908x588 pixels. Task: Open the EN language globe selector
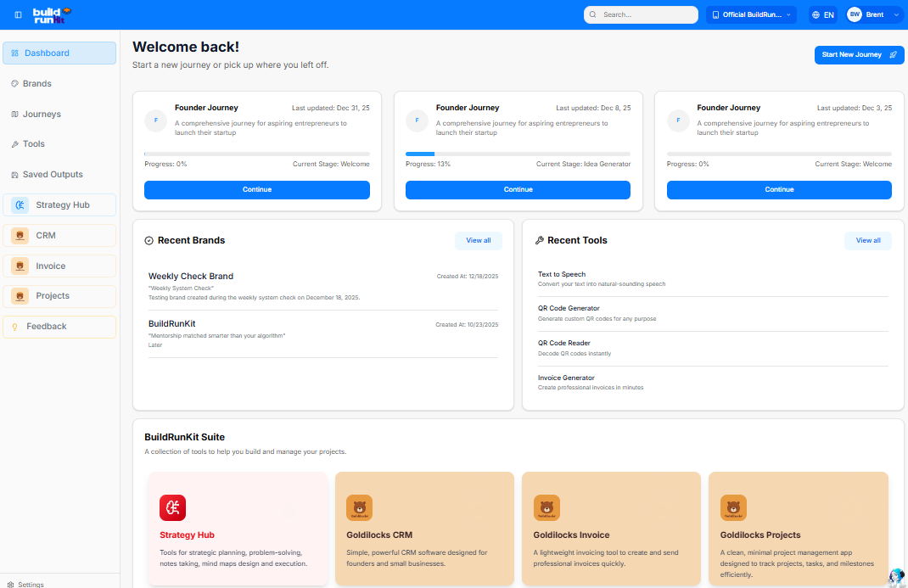[821, 14]
